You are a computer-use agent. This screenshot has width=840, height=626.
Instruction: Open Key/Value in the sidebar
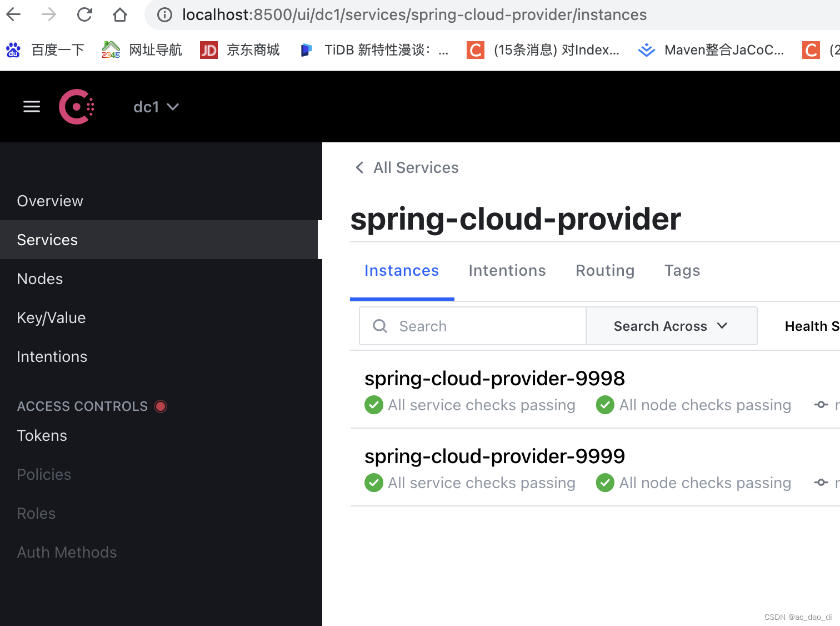(x=161, y=317)
